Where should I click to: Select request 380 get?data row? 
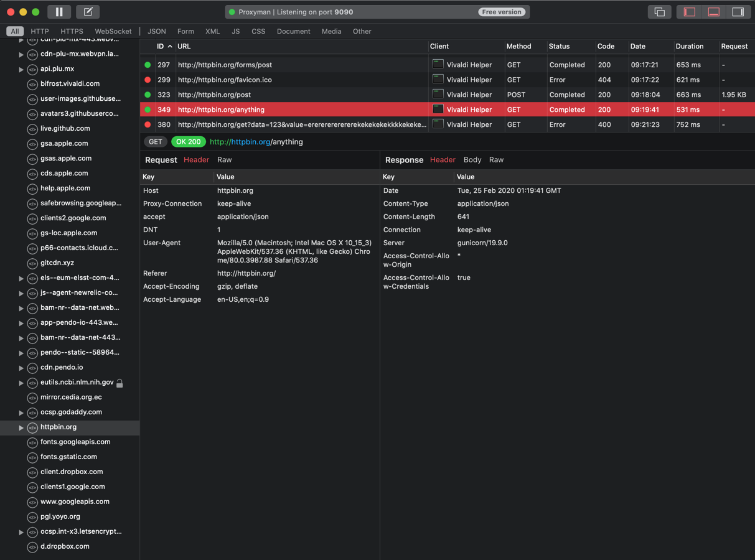click(448, 124)
